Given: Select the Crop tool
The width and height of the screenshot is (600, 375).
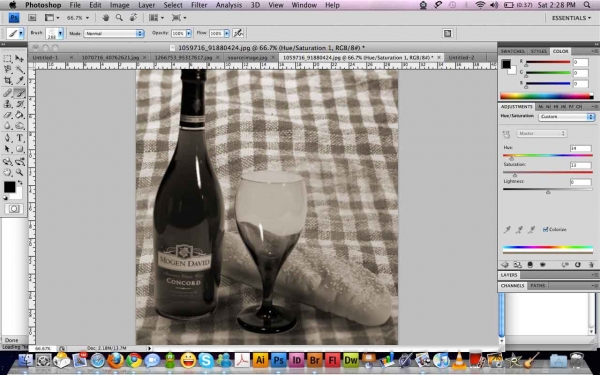Looking at the screenshot, I should [7, 81].
